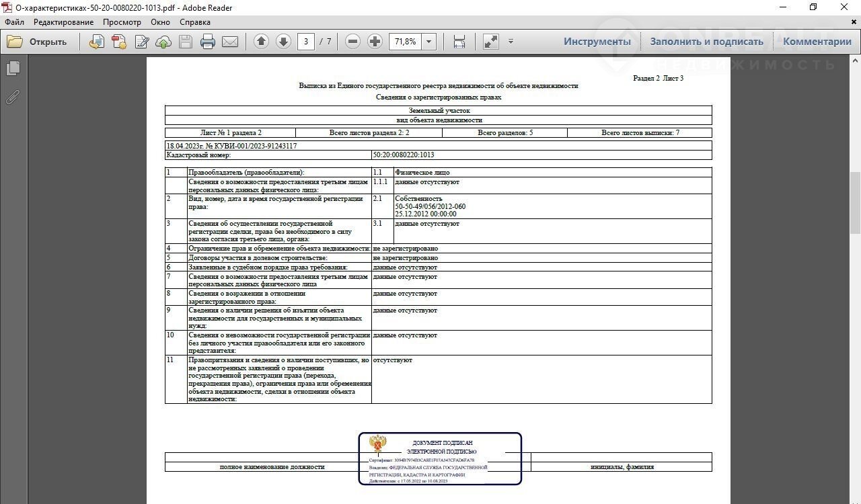The width and height of the screenshot is (861, 504).
Task: Open the Просмотр menu
Action: click(122, 22)
